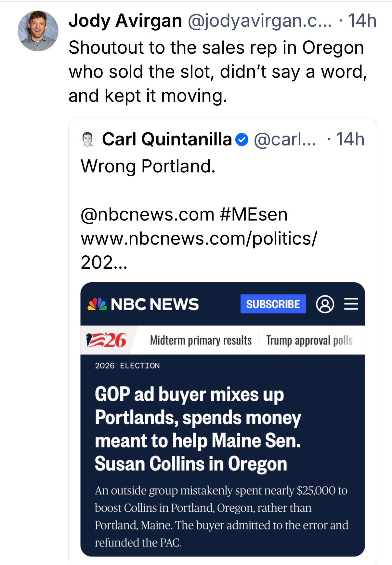Open the Jody Avirgan display name
This screenshot has width=392, height=565.
coord(125,20)
